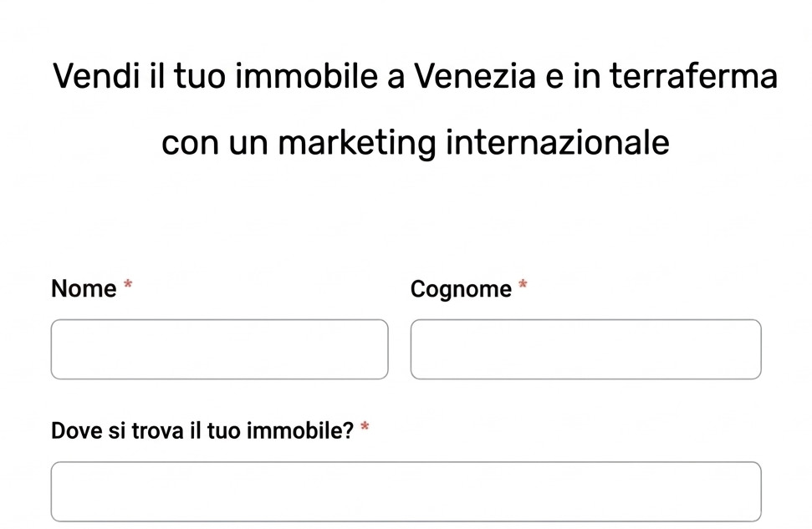Click the Nome input field

coord(219,349)
